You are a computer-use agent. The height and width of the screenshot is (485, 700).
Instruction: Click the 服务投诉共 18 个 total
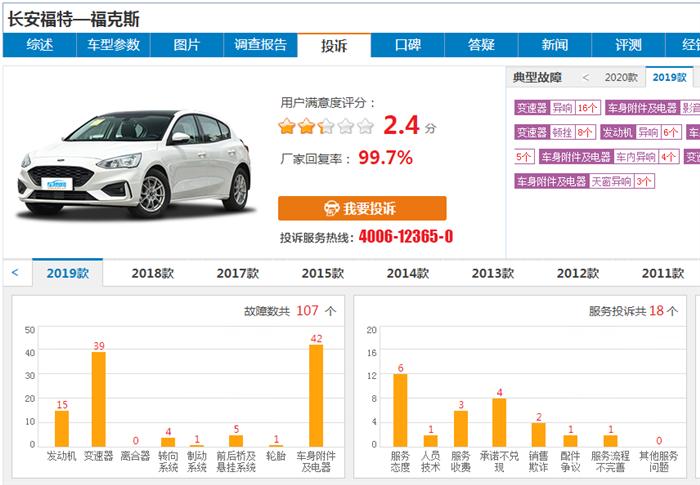pyautogui.click(x=633, y=311)
